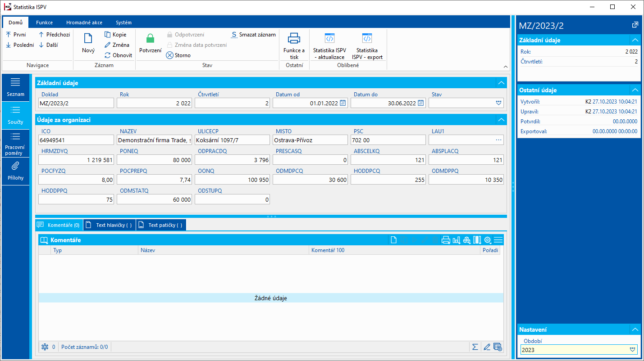Switch to the Hromadné akce ribbon tab
644x361 pixels.
(84, 23)
